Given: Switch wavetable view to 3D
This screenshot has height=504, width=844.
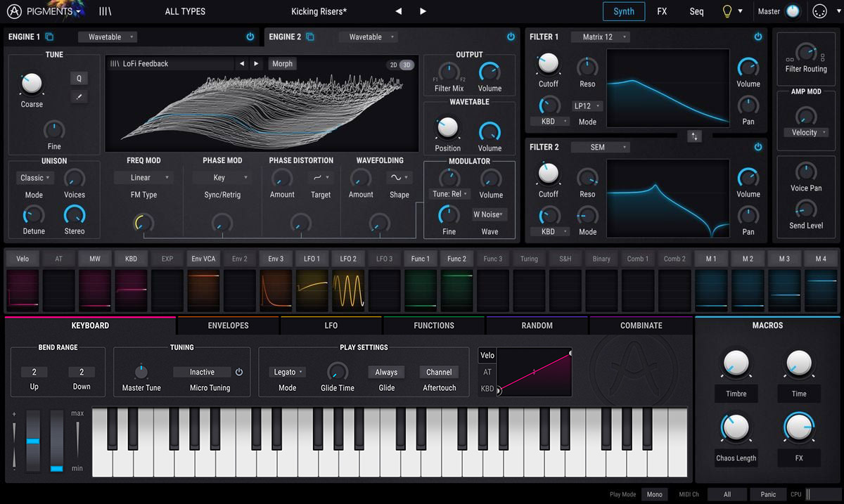Looking at the screenshot, I should 407,65.
